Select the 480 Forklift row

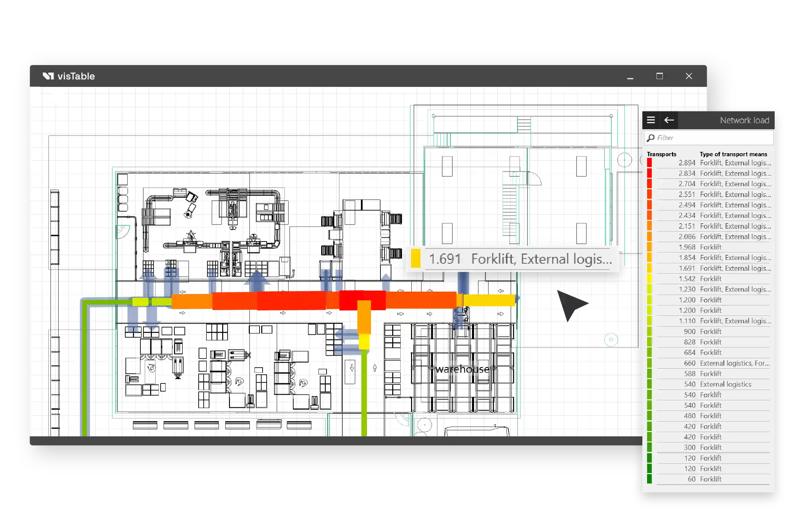[709, 416]
